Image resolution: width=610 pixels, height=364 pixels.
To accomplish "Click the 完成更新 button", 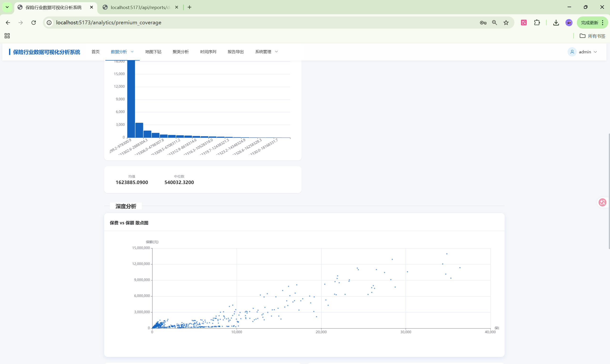I will pyautogui.click(x=589, y=23).
